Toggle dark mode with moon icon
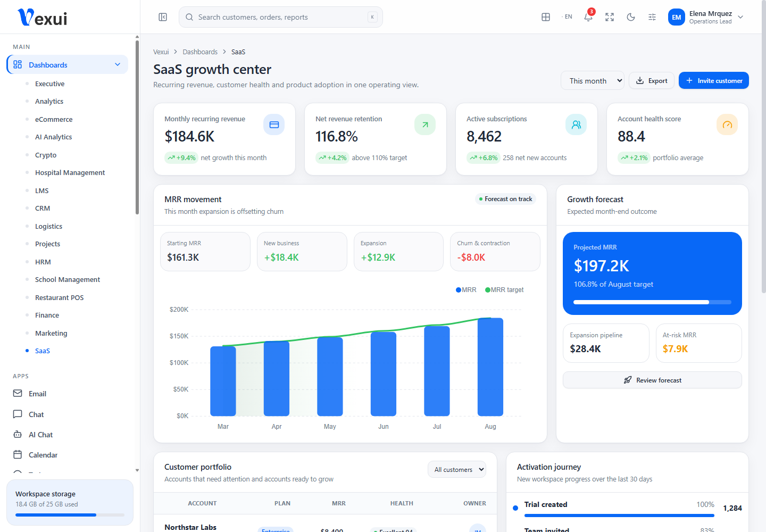This screenshot has width=766, height=532. point(631,17)
